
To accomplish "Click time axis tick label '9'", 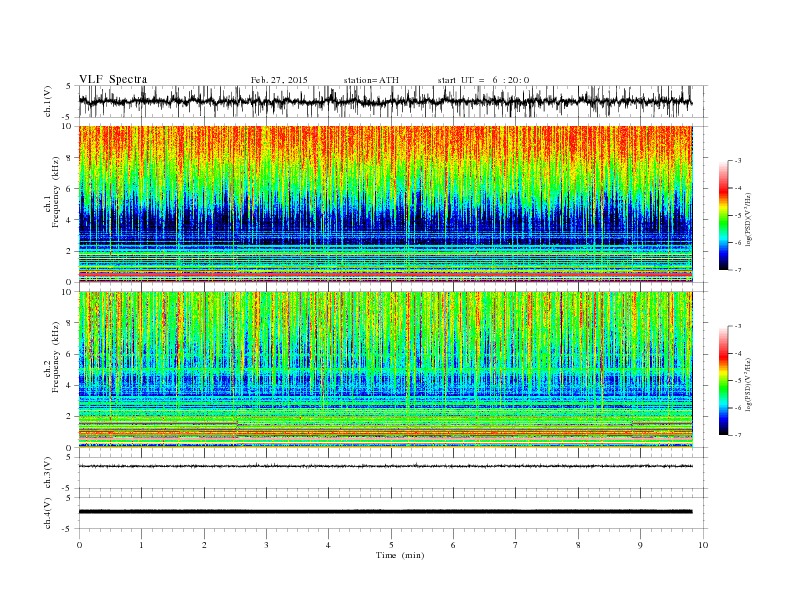I will [640, 545].
